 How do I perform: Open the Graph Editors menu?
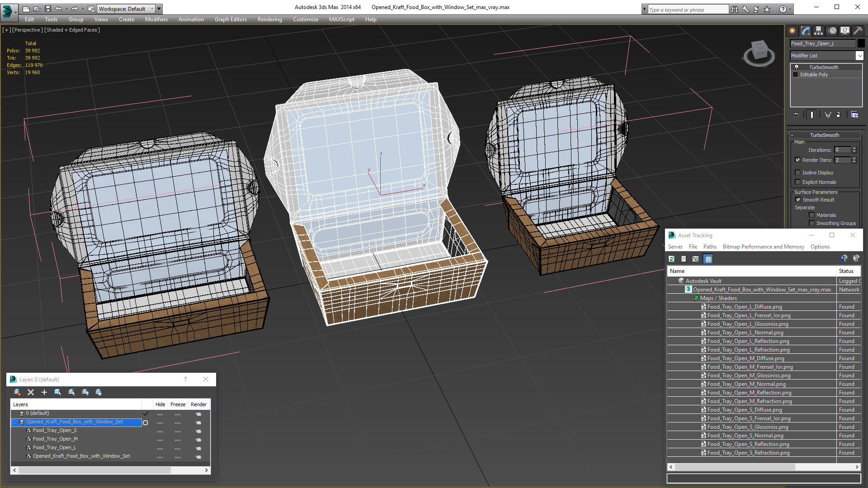[x=231, y=19]
